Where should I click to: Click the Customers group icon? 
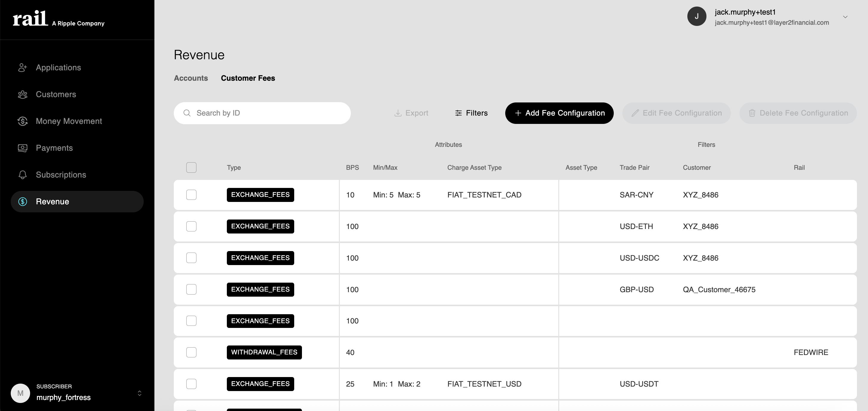(23, 95)
